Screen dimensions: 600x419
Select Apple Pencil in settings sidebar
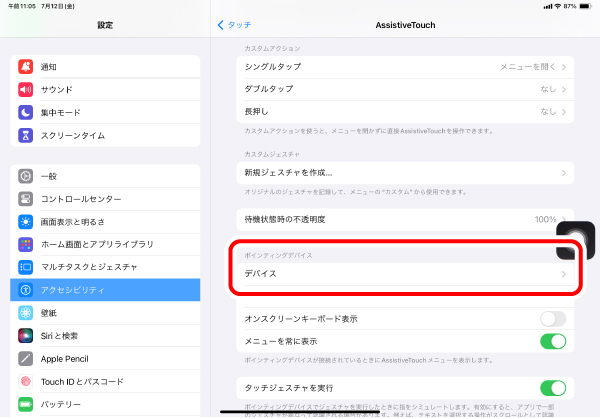click(x=105, y=358)
